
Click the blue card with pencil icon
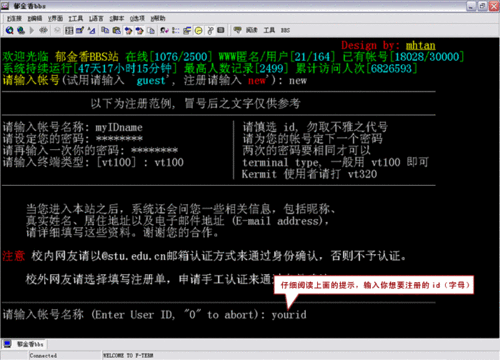[x=80, y=31]
